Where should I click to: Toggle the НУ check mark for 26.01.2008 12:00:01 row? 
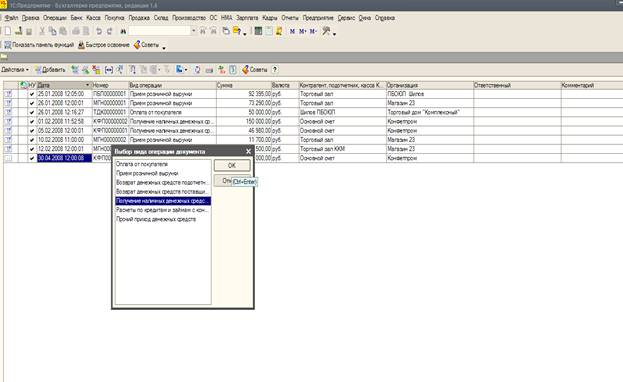[x=32, y=103]
